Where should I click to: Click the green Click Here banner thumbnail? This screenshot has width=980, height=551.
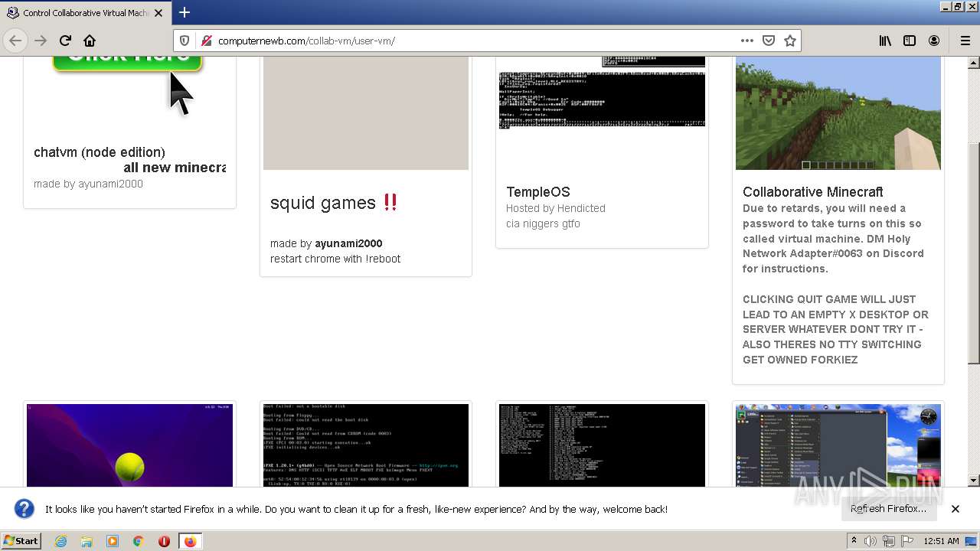coord(127,64)
